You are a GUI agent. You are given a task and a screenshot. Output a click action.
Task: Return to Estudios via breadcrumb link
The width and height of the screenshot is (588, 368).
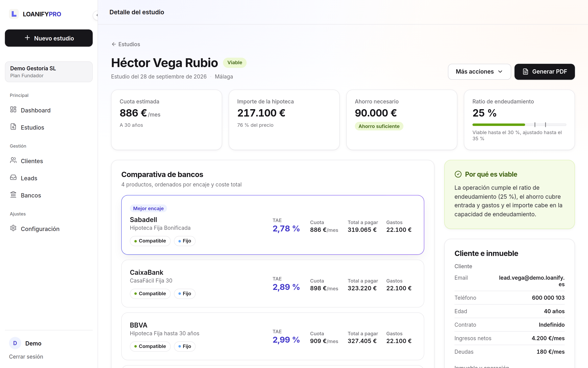click(126, 44)
